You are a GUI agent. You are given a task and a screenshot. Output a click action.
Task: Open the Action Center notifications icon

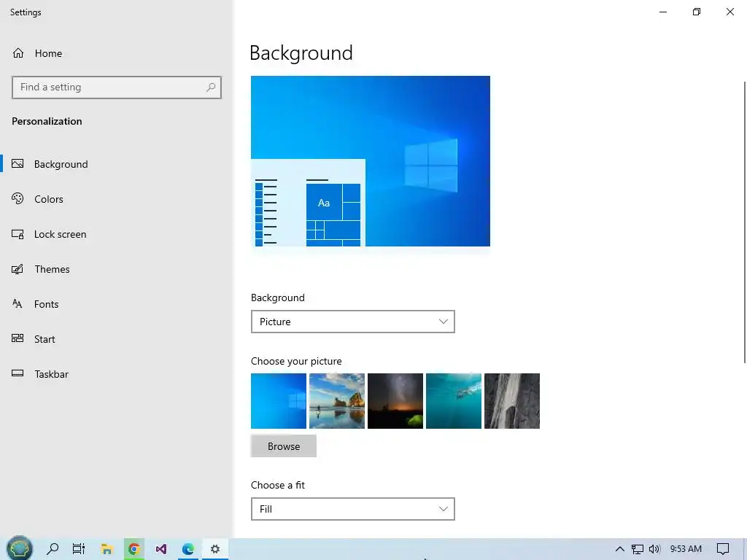[x=723, y=549]
